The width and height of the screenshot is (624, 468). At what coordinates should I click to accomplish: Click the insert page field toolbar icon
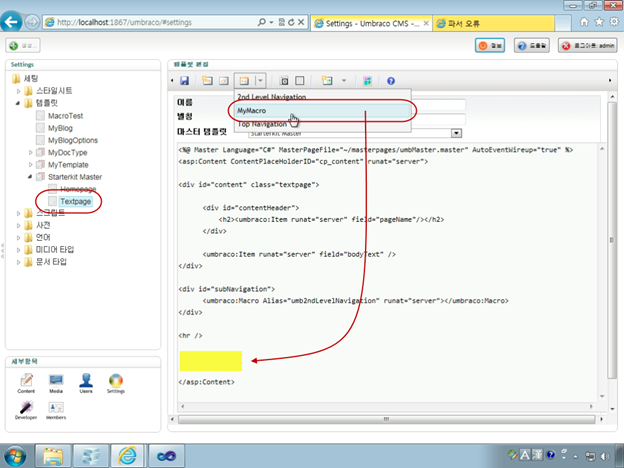click(207, 81)
